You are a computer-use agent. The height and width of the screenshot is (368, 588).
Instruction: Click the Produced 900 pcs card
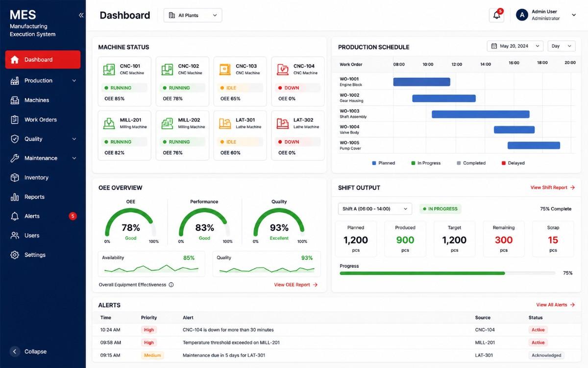(x=405, y=239)
